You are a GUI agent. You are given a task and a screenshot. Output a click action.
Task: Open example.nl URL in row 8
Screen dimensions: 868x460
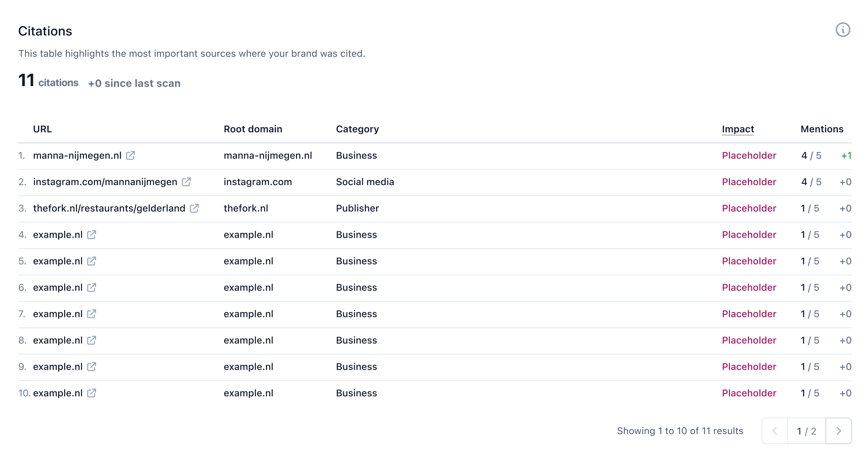58,340
